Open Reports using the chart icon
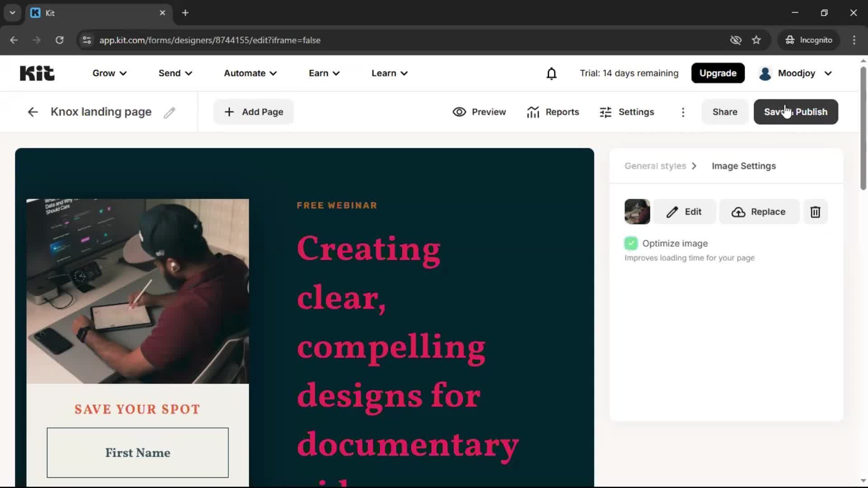Image resolution: width=868 pixels, height=488 pixels. 553,112
